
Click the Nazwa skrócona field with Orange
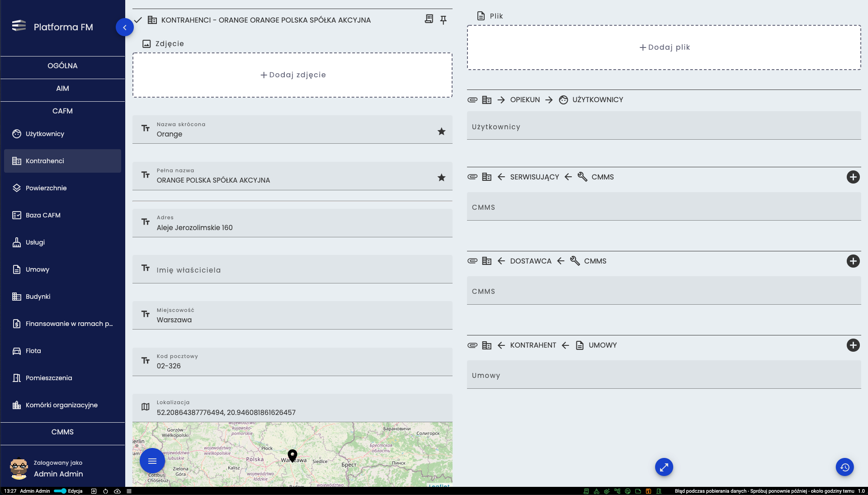[292, 130]
